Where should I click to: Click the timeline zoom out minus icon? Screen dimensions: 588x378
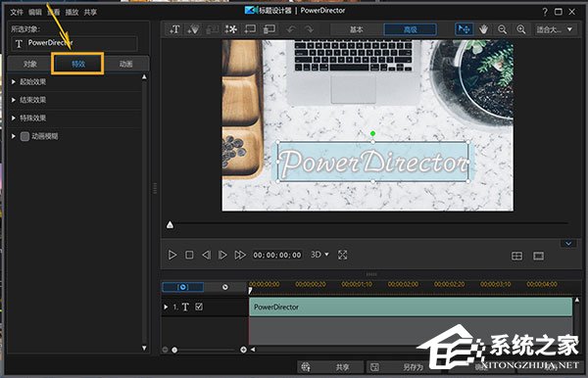pos(165,350)
